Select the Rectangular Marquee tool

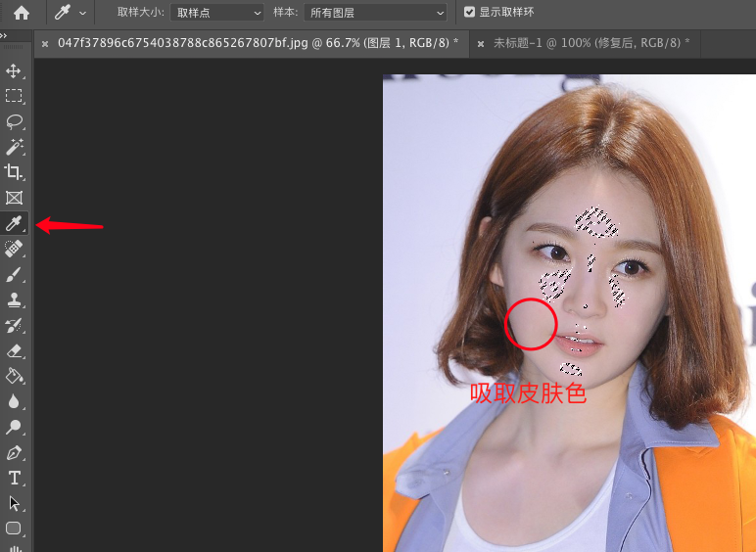(14, 96)
